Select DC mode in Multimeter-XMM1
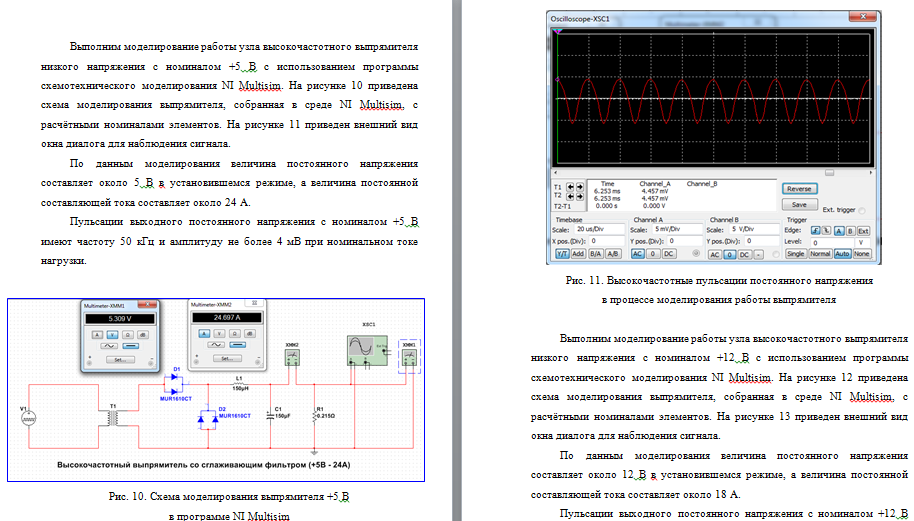Screen dimensions: 914x521 point(131,346)
